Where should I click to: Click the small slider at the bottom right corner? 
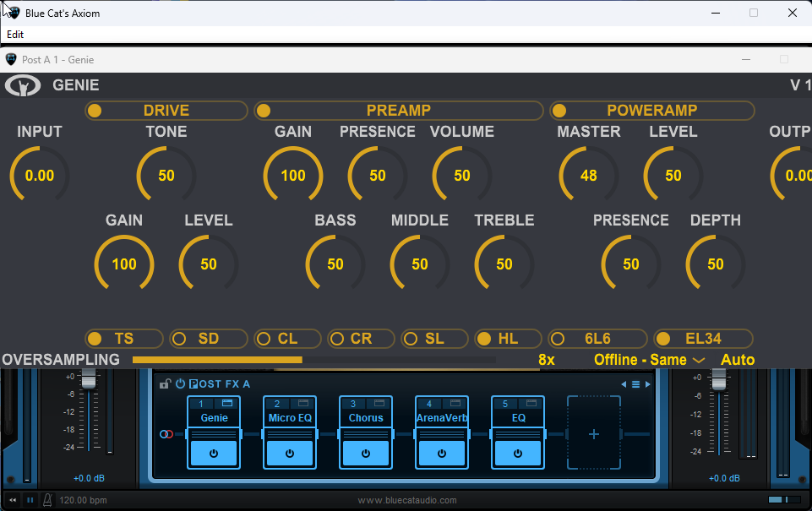click(785, 500)
